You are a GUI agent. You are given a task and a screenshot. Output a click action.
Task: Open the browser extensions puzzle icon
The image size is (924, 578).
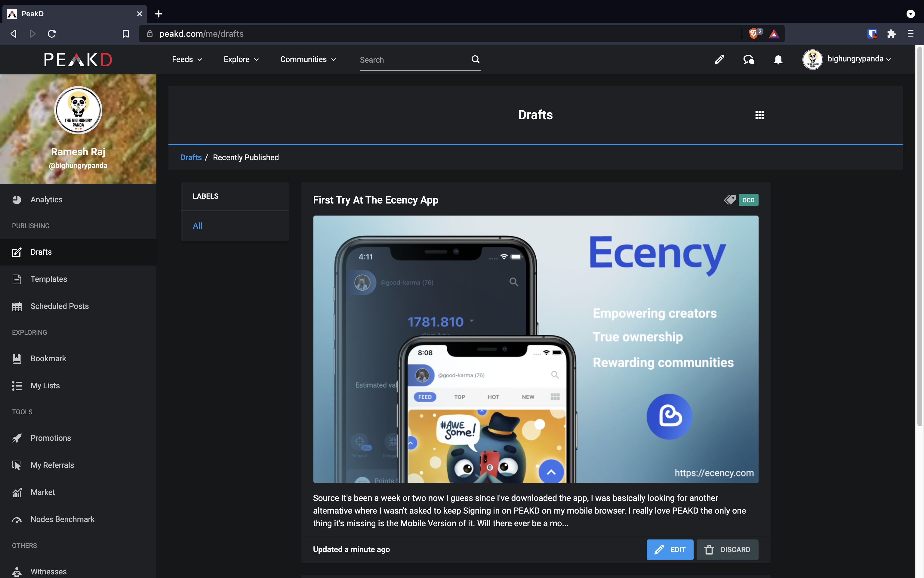pyautogui.click(x=892, y=34)
